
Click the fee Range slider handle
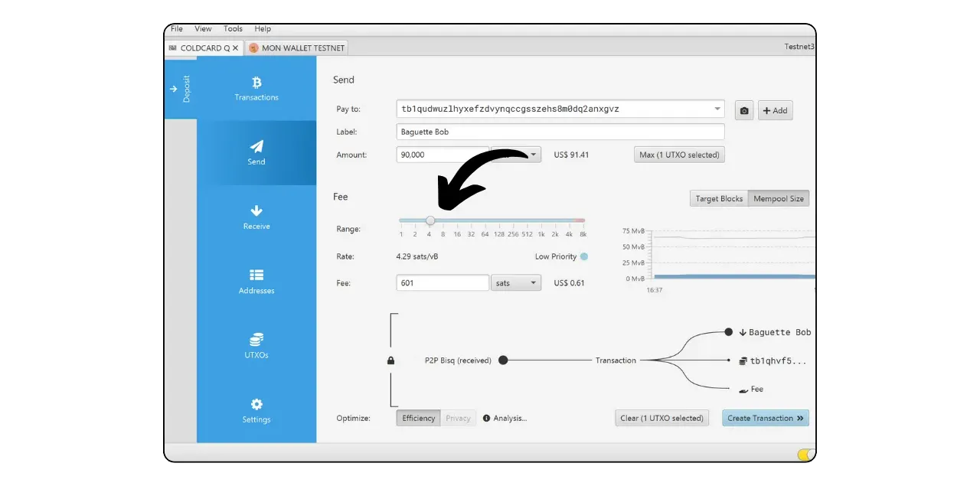pos(430,220)
